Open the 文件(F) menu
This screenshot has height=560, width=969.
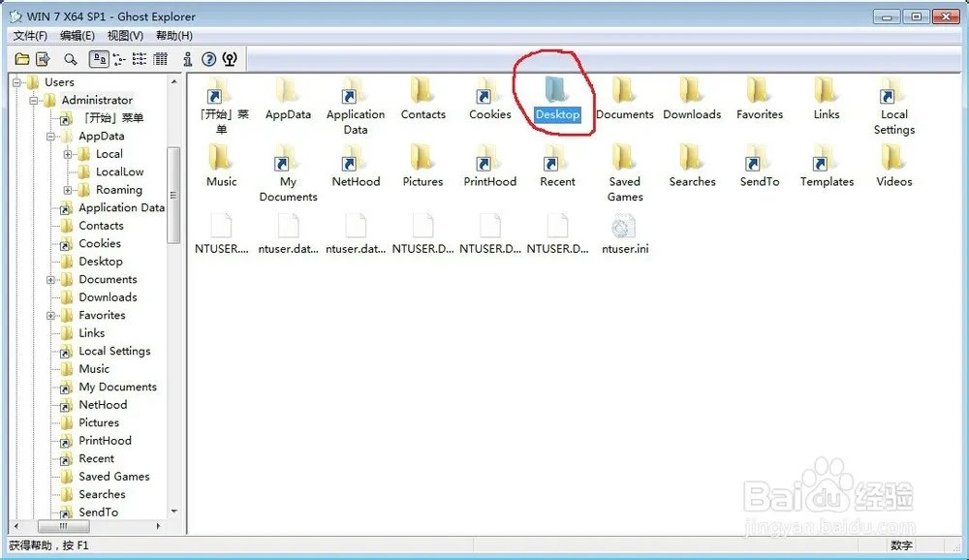[30, 36]
